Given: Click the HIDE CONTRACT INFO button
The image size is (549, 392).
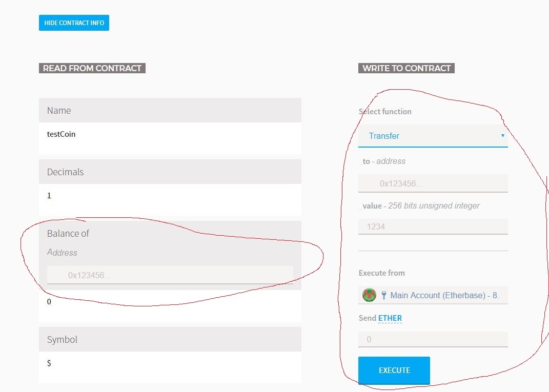Looking at the screenshot, I should click(74, 23).
